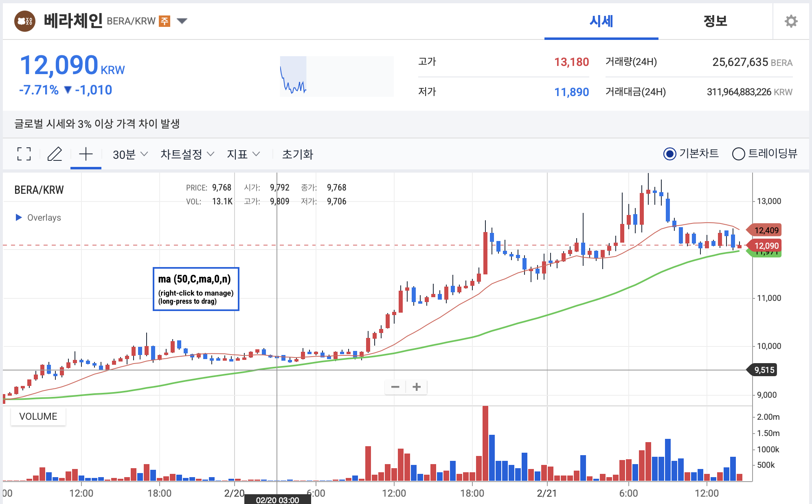Activate the crosshair plus tool

click(86, 154)
